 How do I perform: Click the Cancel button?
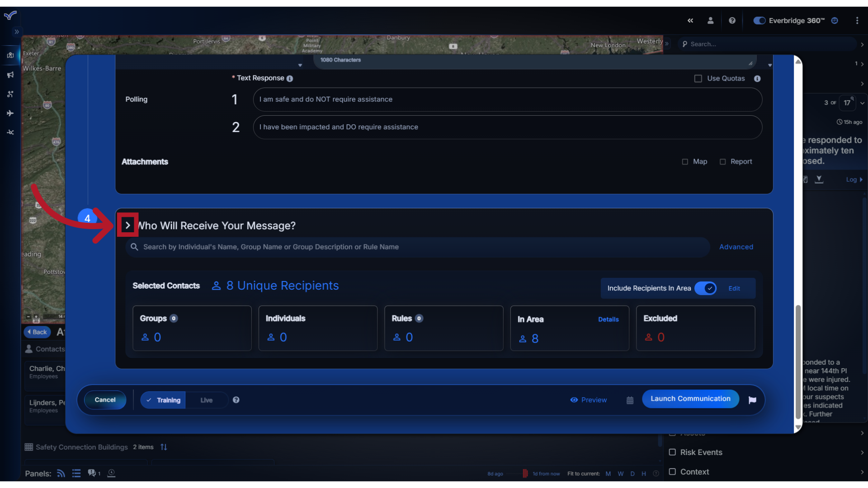point(104,399)
